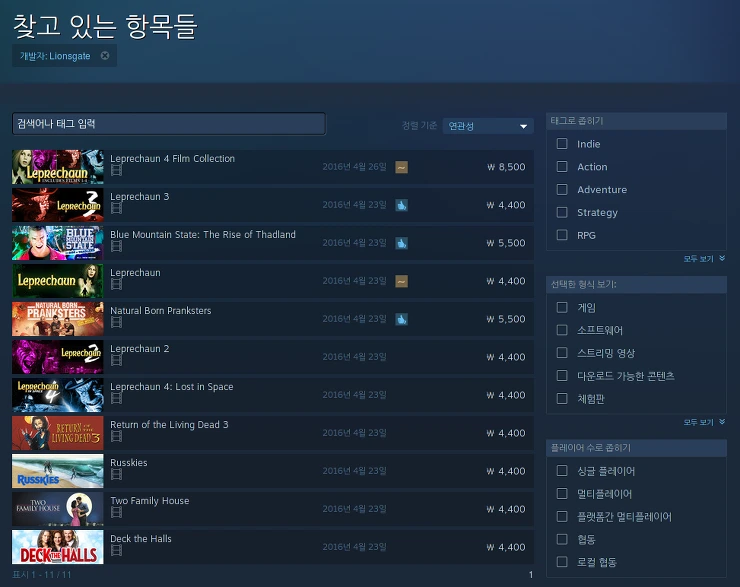Expand all types with 모두 보기 under type list
Viewport: 740px width, 587px height.
click(704, 422)
